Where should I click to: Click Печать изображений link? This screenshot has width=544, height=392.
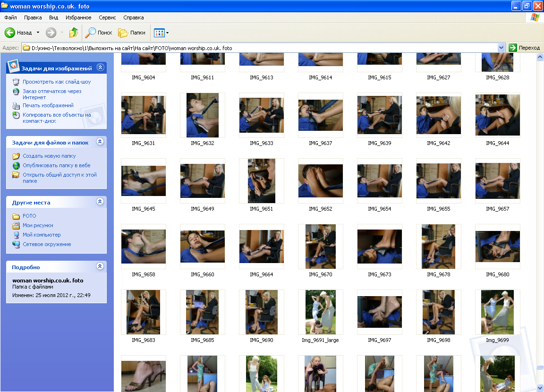click(48, 105)
